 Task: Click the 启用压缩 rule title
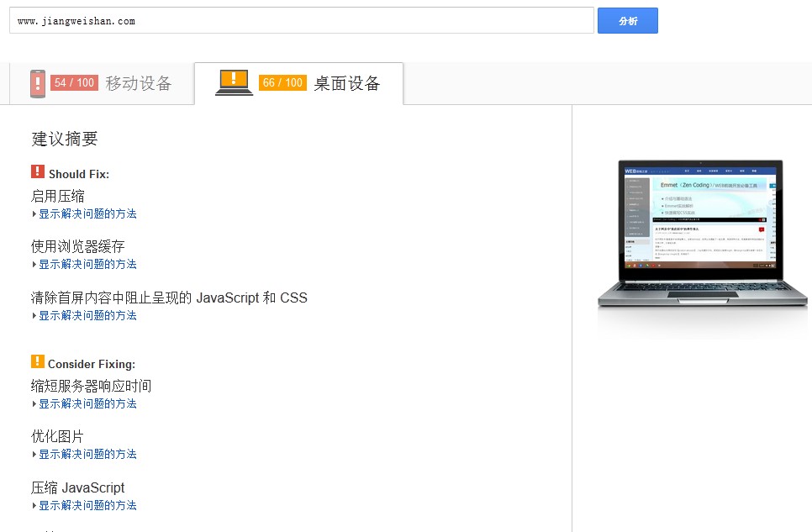[57, 197]
